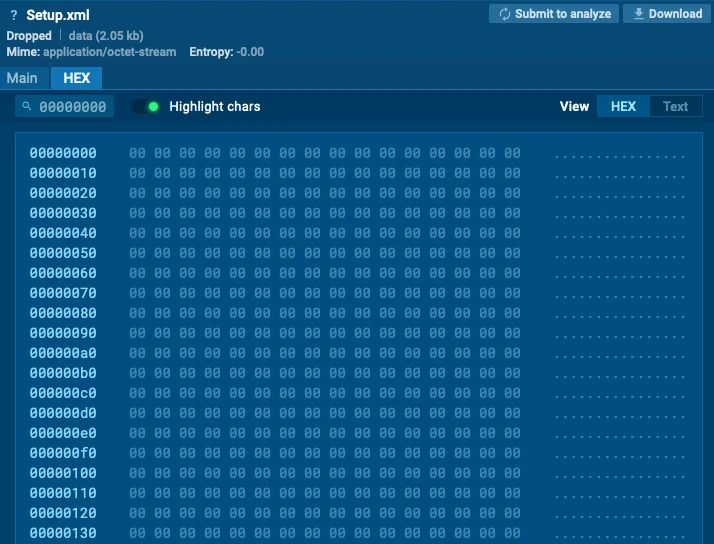Click the application/octet-stream mime value
Screen dimensions: 714x544
click(x=110, y=52)
